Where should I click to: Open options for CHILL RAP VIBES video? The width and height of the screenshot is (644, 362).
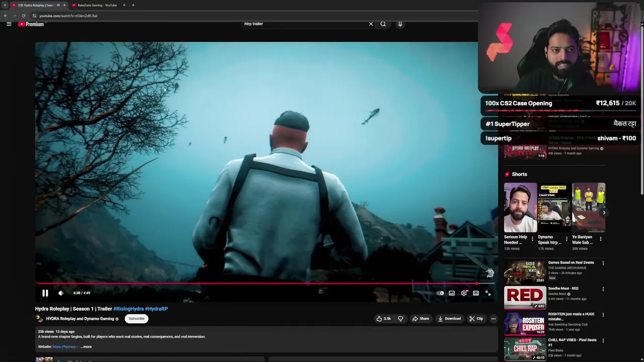(x=603, y=340)
